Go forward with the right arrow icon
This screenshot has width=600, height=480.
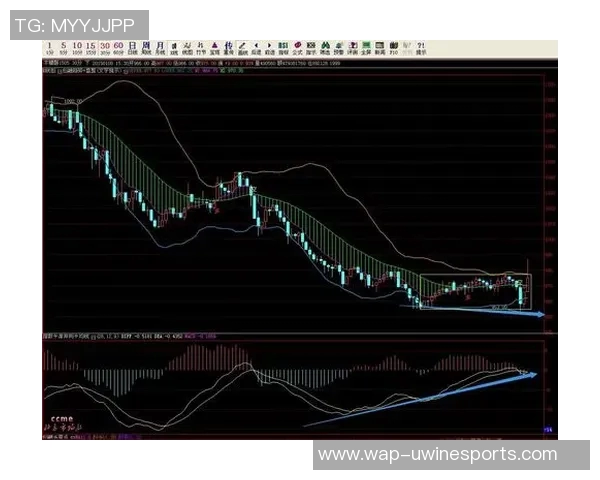(269, 48)
